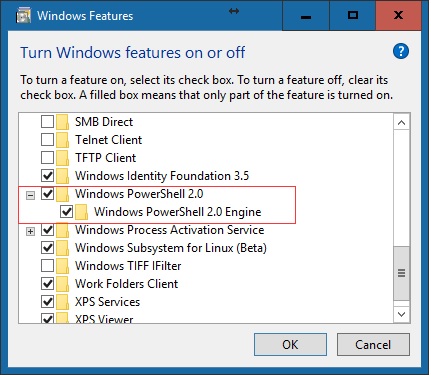Screen dimensions: 431x375
Task: Click the Windows Process Activation Service folder icon
Action: click(62, 230)
